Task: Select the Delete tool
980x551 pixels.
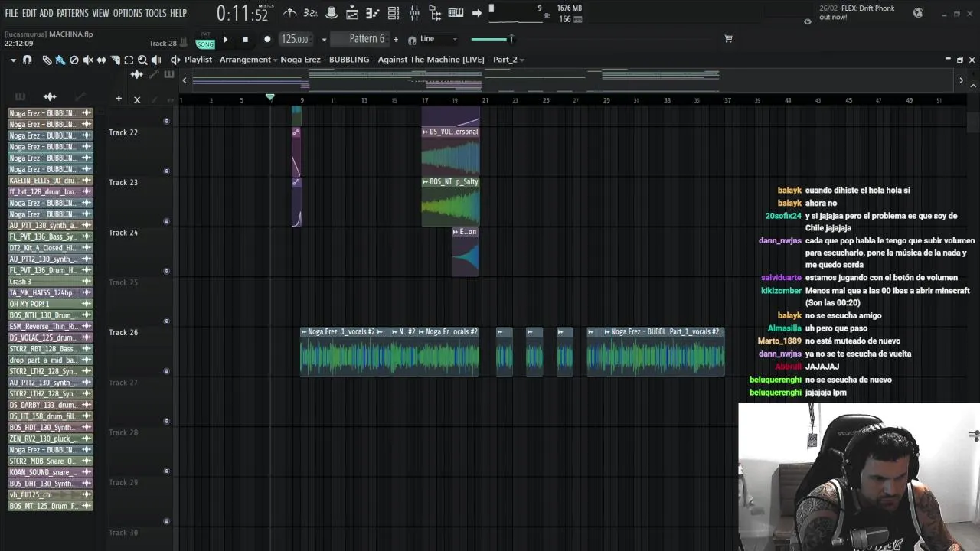Action: pos(74,60)
